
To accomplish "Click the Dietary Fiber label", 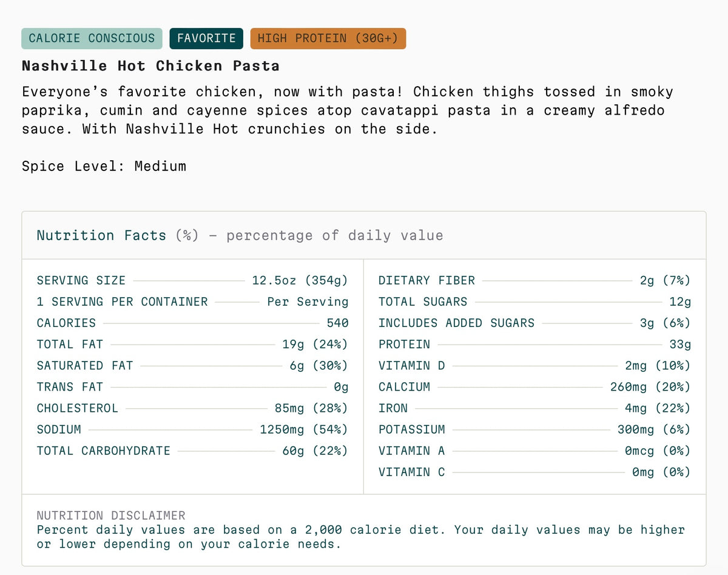I will click(427, 280).
